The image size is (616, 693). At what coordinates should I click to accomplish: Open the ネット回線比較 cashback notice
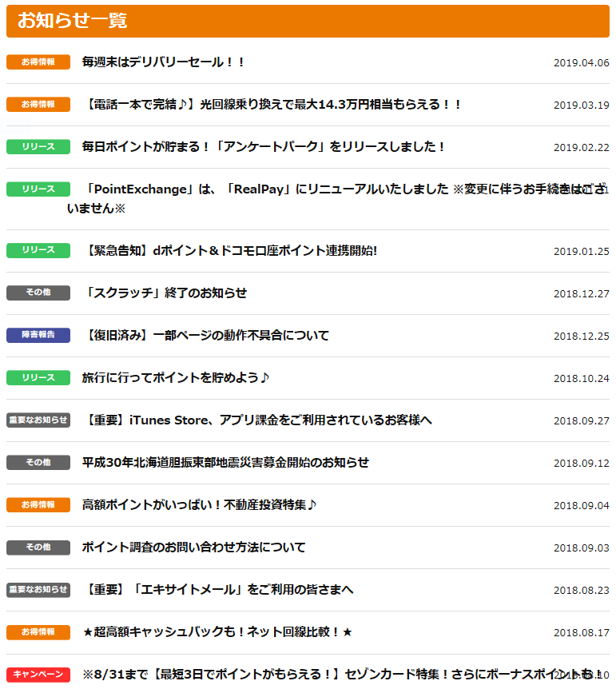(217, 632)
